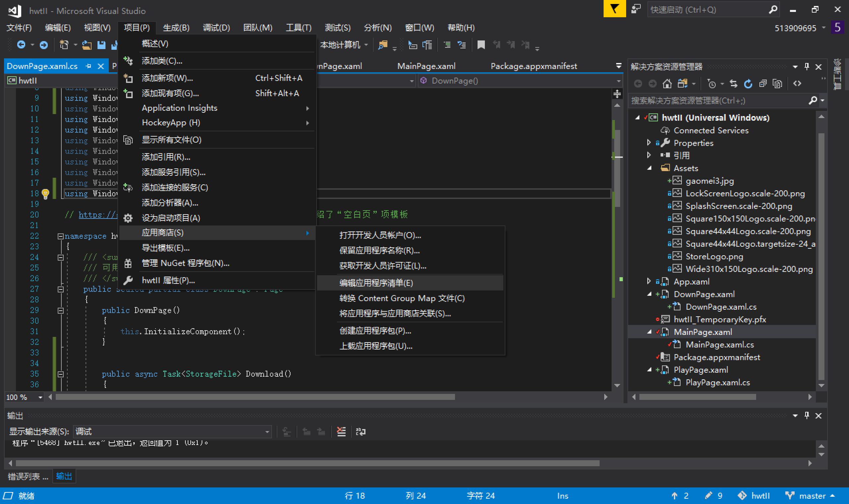The width and height of the screenshot is (849, 504).
Task: Click the View Code icon in Solution Explorer
Action: pos(797,84)
